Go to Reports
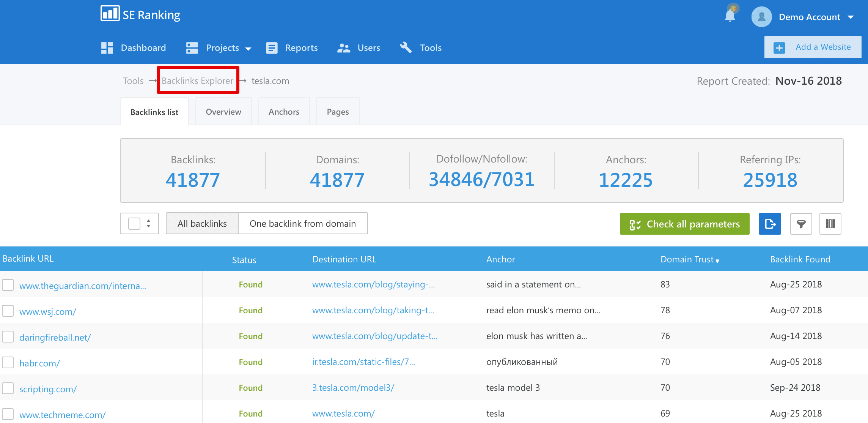This screenshot has width=868, height=423. click(292, 48)
